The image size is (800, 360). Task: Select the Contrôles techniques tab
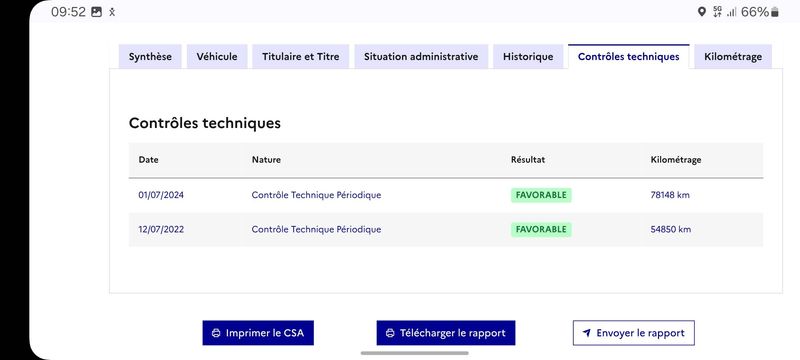pos(629,57)
